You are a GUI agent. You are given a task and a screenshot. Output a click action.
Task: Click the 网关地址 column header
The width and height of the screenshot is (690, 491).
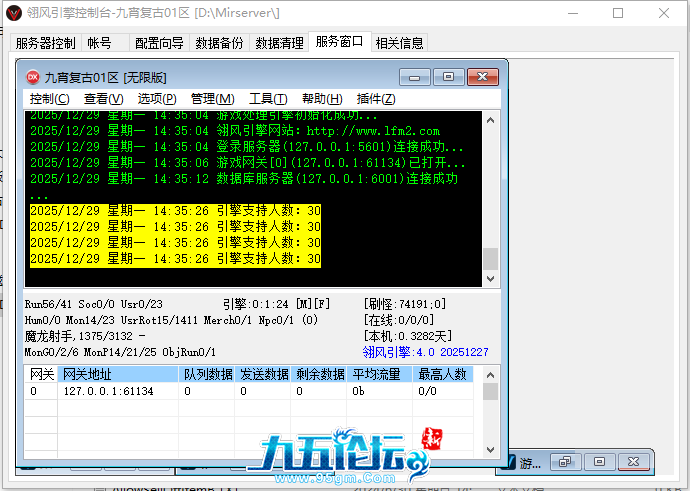(x=88, y=374)
